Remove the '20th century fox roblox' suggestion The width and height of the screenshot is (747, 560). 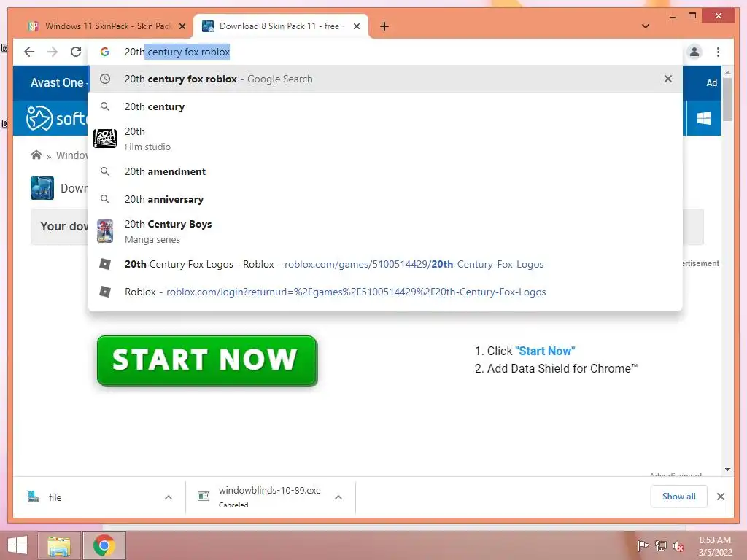pyautogui.click(x=668, y=79)
